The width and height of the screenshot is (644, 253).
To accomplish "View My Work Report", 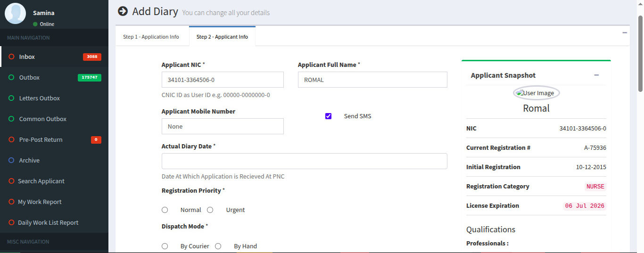I will pos(54,202).
